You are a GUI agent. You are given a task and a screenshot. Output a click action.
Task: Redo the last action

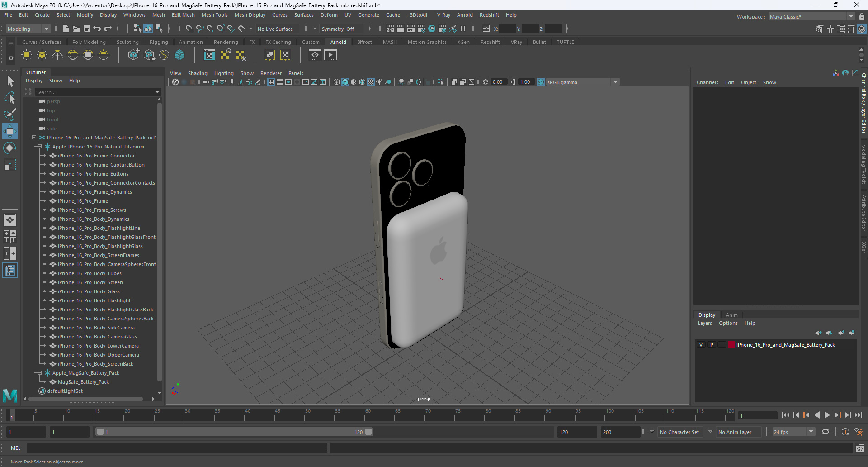click(108, 29)
